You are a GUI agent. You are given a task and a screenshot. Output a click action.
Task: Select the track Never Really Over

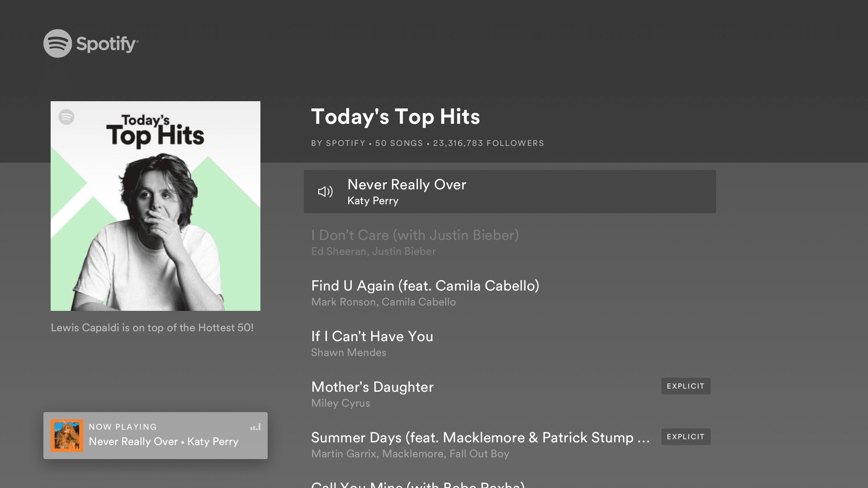[510, 192]
